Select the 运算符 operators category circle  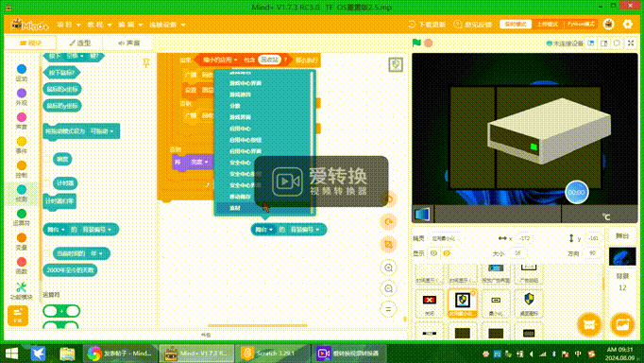(x=22, y=214)
